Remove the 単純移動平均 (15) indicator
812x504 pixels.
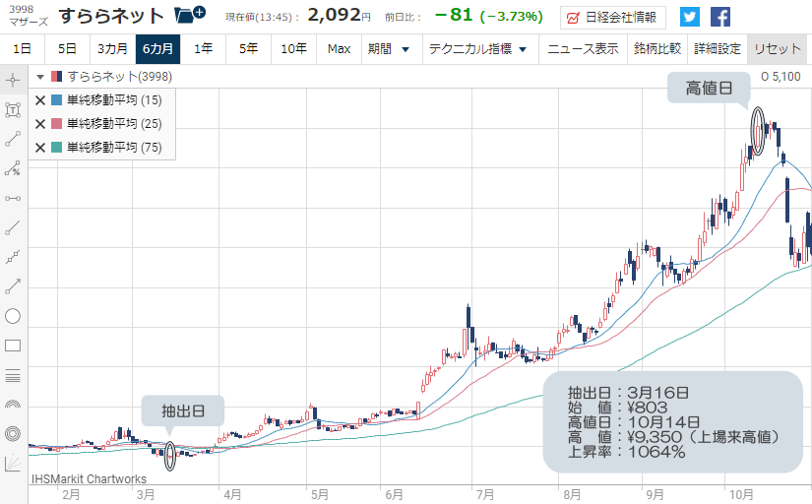[x=40, y=100]
